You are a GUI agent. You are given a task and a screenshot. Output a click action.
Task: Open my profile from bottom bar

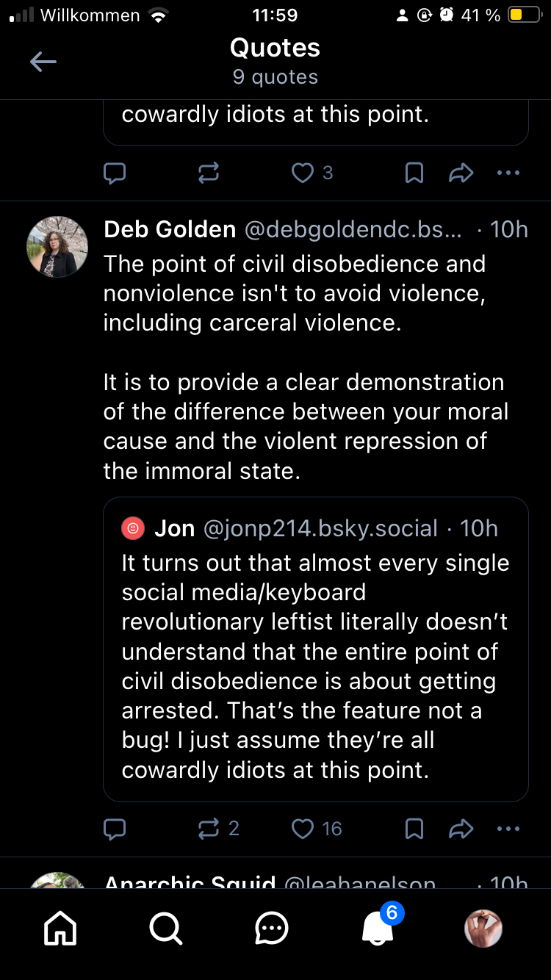click(x=483, y=929)
